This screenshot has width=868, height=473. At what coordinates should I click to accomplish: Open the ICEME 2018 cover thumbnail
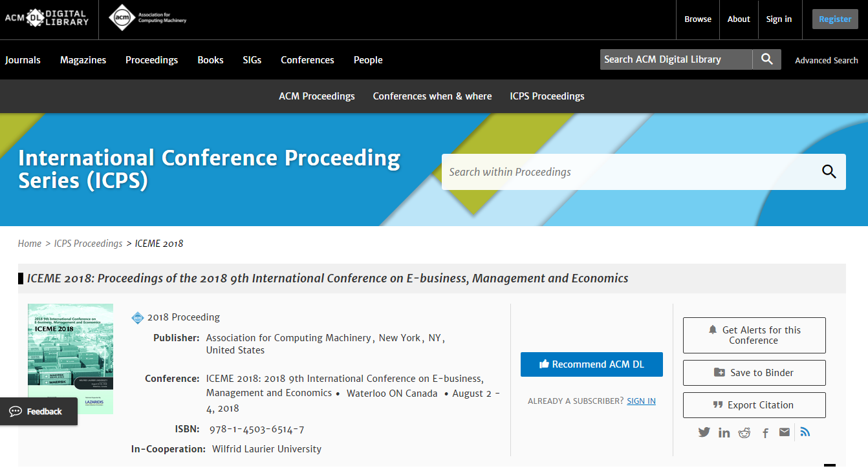pyautogui.click(x=71, y=359)
